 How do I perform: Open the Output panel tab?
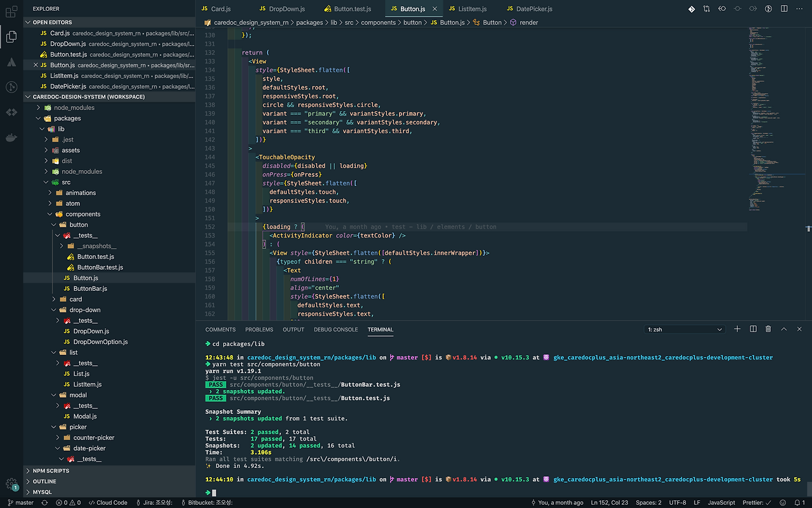click(x=293, y=330)
